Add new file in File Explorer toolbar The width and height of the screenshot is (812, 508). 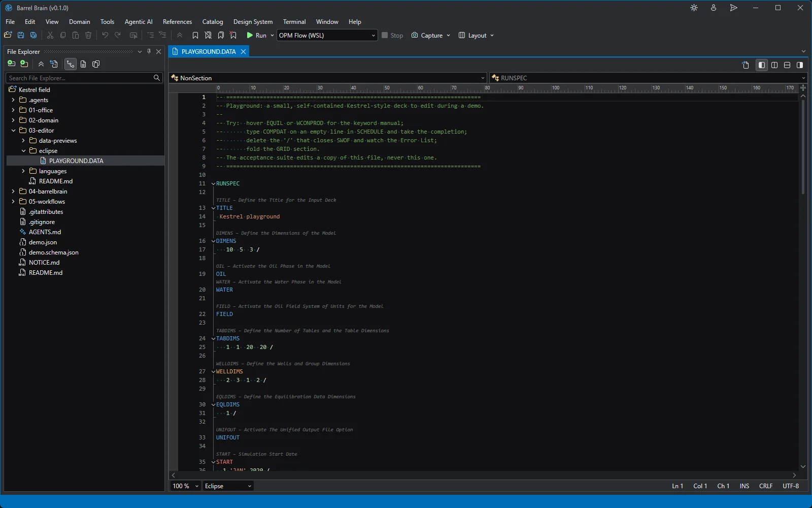[12, 64]
